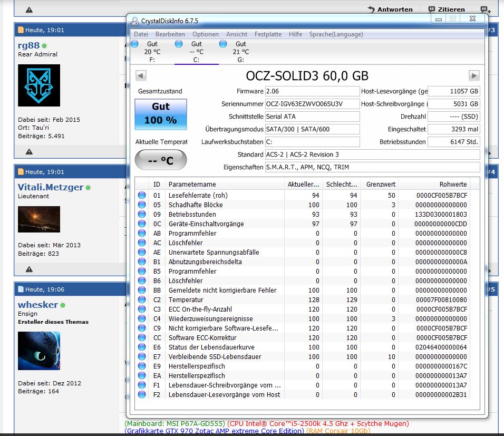Click status icon of B5 Programmfehler row

[x=142, y=271]
